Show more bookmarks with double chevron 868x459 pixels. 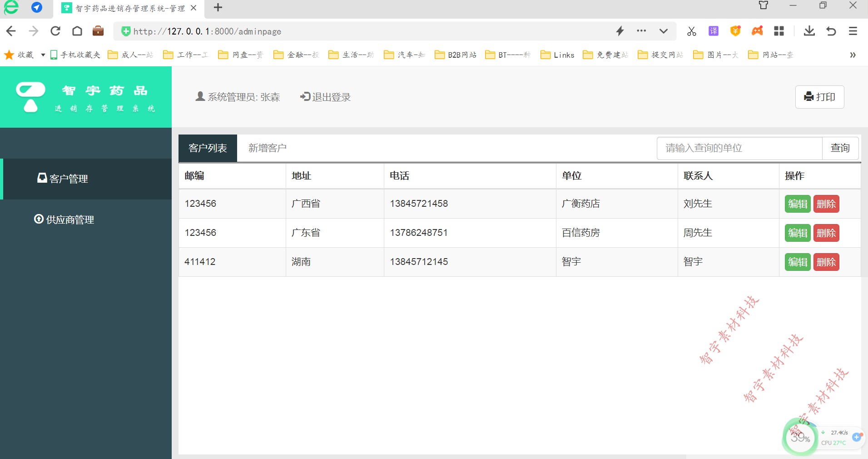pos(853,55)
